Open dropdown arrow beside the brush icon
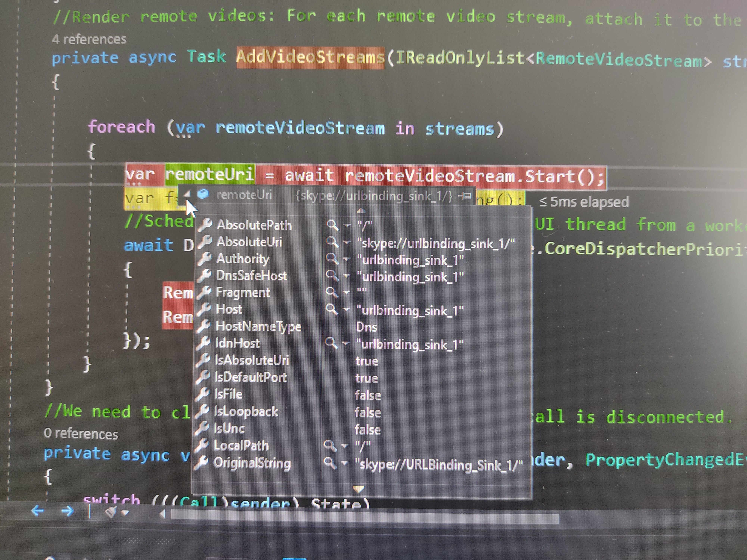Viewport: 747px width, 560px height. [125, 513]
